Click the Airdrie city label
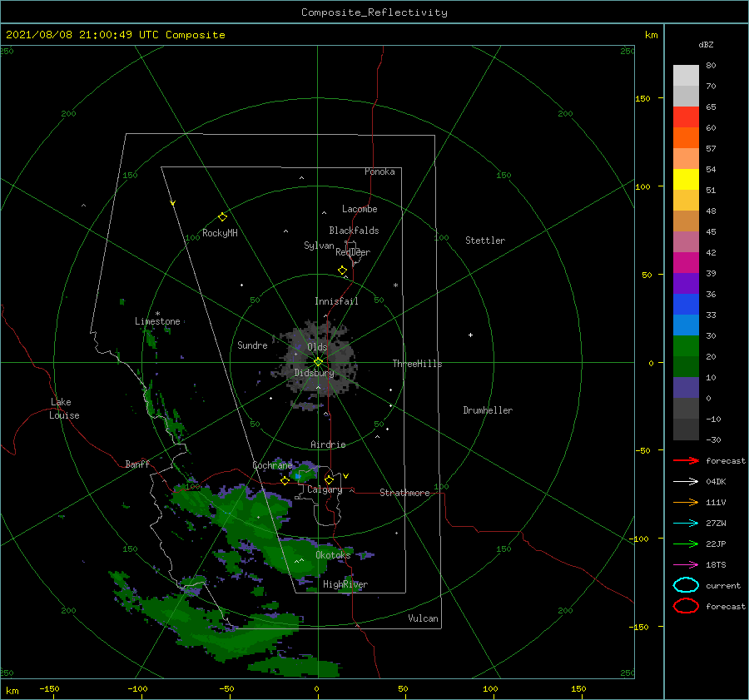This screenshot has width=749, height=700. 328,444
